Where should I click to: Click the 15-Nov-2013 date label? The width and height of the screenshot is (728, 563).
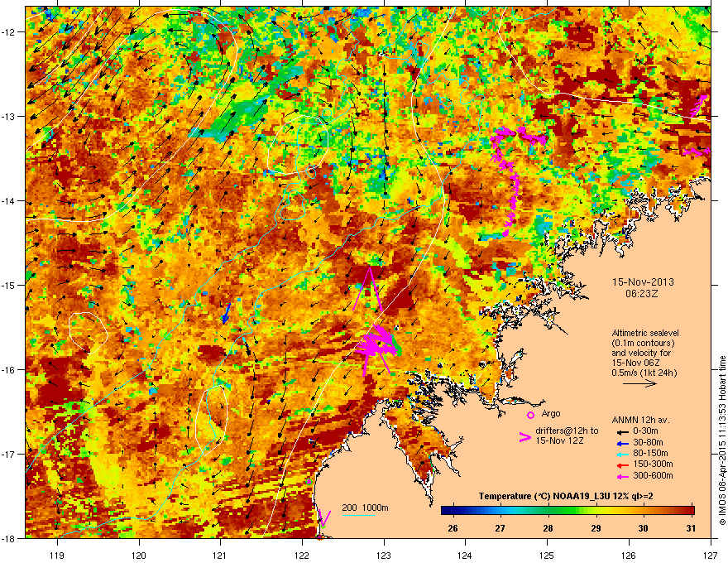(x=643, y=282)
